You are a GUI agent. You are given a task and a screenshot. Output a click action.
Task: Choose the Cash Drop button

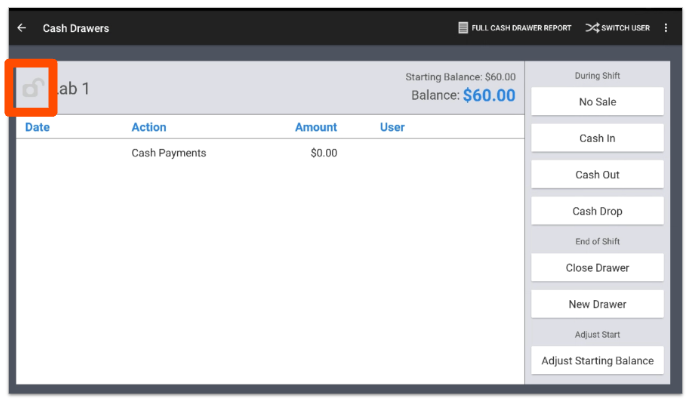click(597, 211)
